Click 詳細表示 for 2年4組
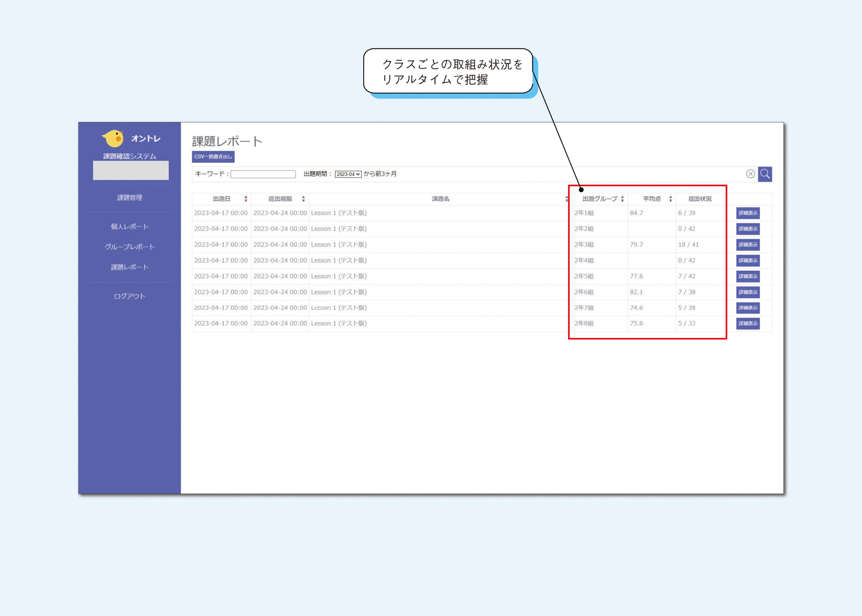 pos(748,261)
